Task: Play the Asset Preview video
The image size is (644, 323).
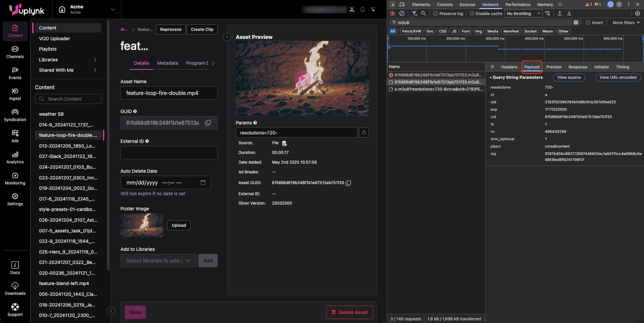Action: click(302, 78)
